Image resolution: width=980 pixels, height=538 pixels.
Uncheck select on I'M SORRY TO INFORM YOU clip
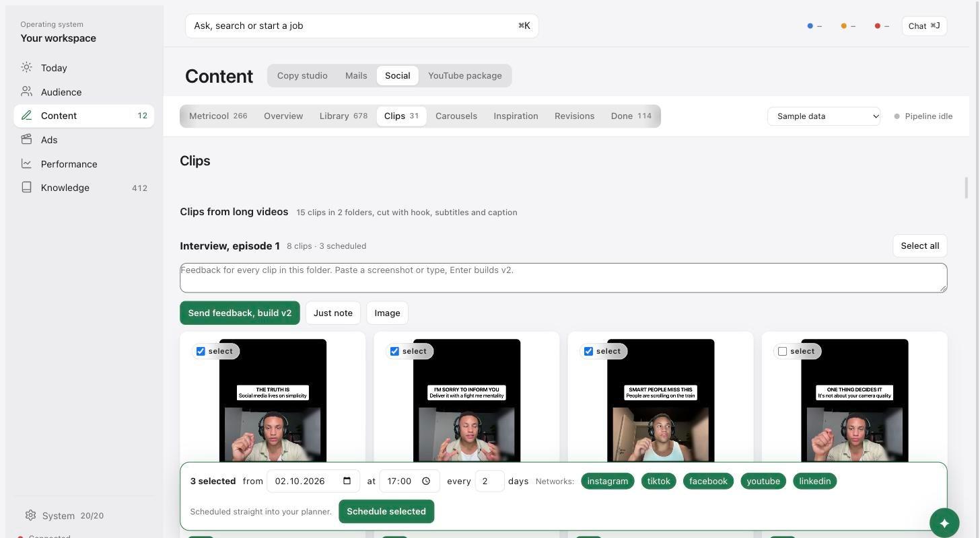coord(394,351)
